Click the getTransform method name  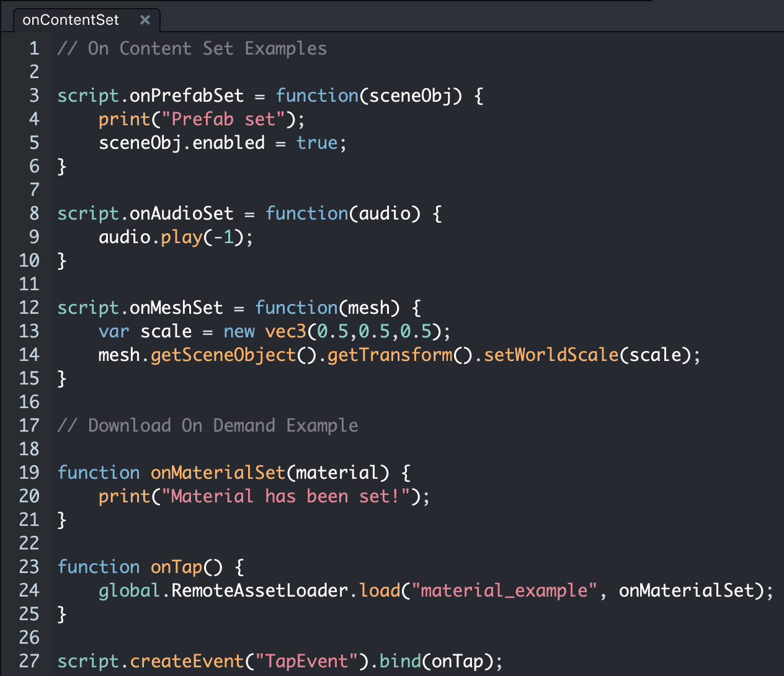pos(390,355)
